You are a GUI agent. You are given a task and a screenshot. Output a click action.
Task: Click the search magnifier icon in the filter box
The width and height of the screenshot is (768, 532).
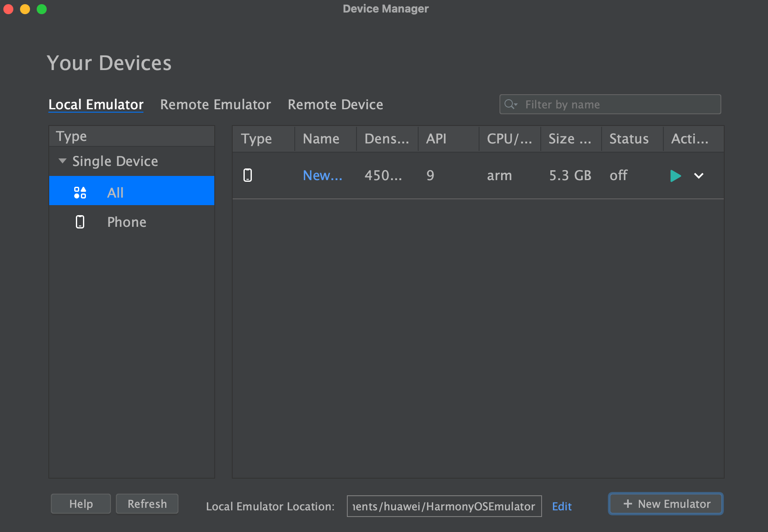pos(510,104)
